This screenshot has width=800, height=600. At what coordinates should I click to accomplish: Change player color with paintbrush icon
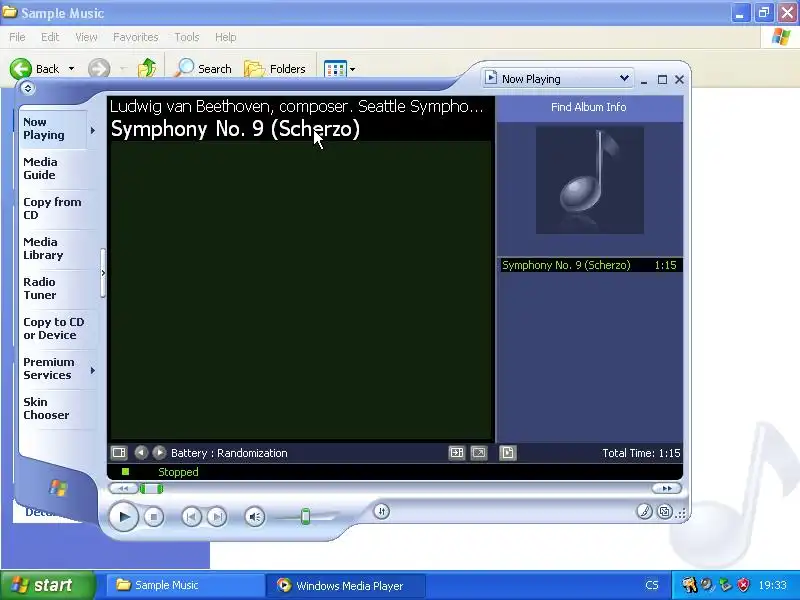pyautogui.click(x=644, y=511)
